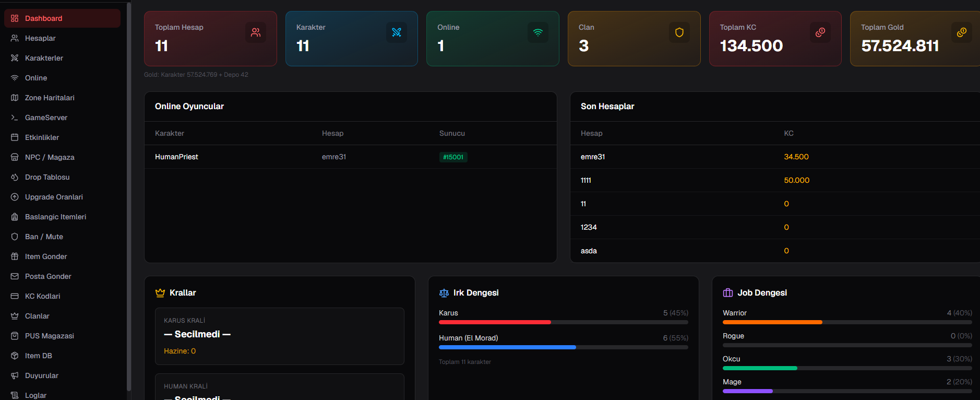
Task: Click the crown icon beside Krallar heading
Action: point(160,293)
